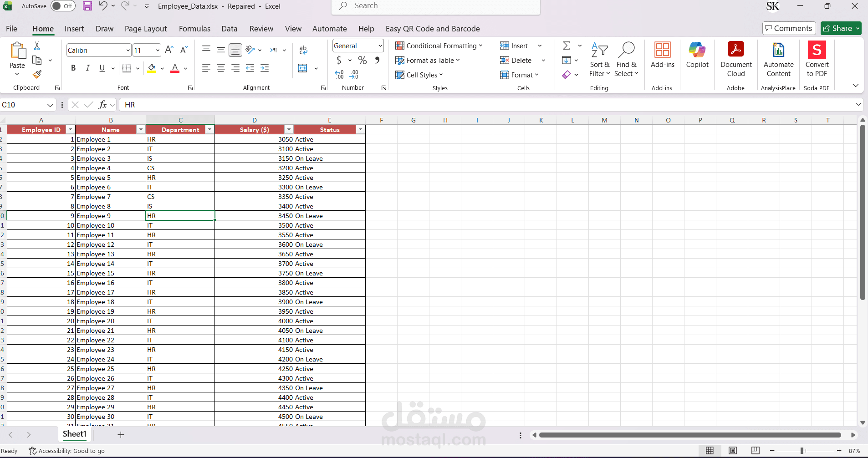This screenshot has height=458, width=868.
Task: Decrease font size with the smaller A icon
Action: pyautogui.click(x=184, y=50)
